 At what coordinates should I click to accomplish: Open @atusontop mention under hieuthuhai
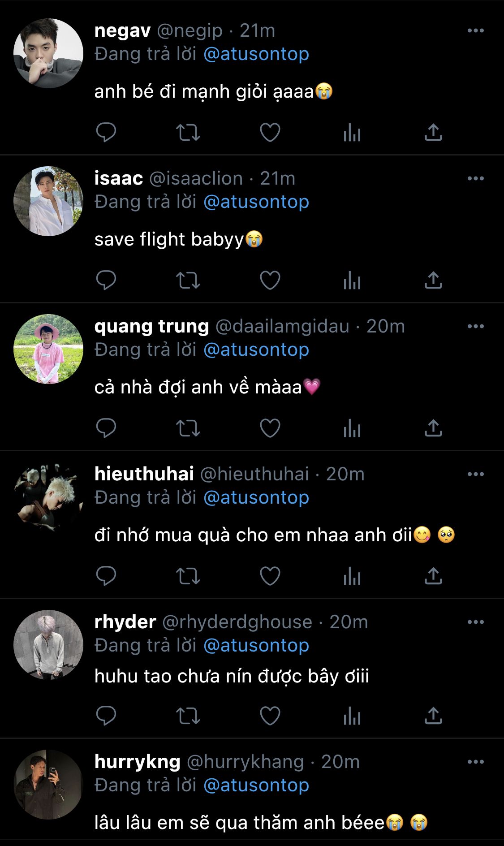point(256,497)
